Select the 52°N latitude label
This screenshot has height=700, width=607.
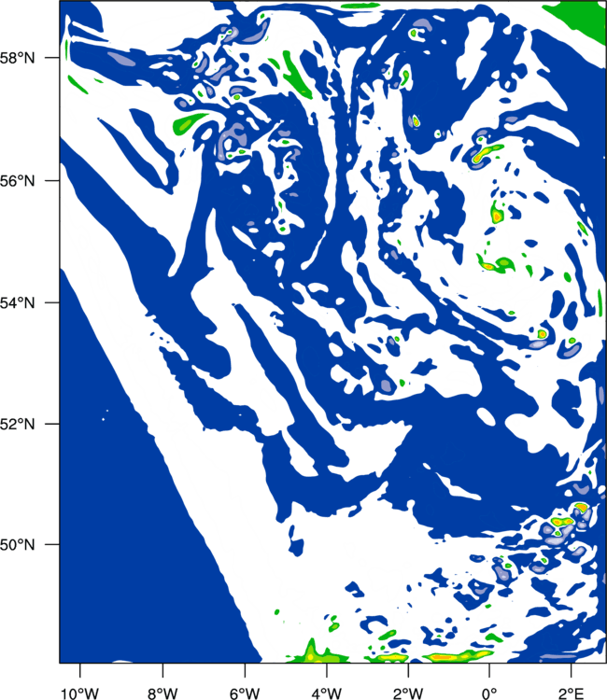[17, 424]
